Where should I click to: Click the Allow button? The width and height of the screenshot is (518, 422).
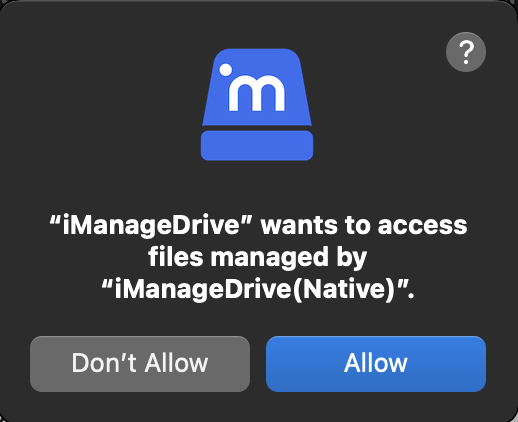click(x=376, y=364)
